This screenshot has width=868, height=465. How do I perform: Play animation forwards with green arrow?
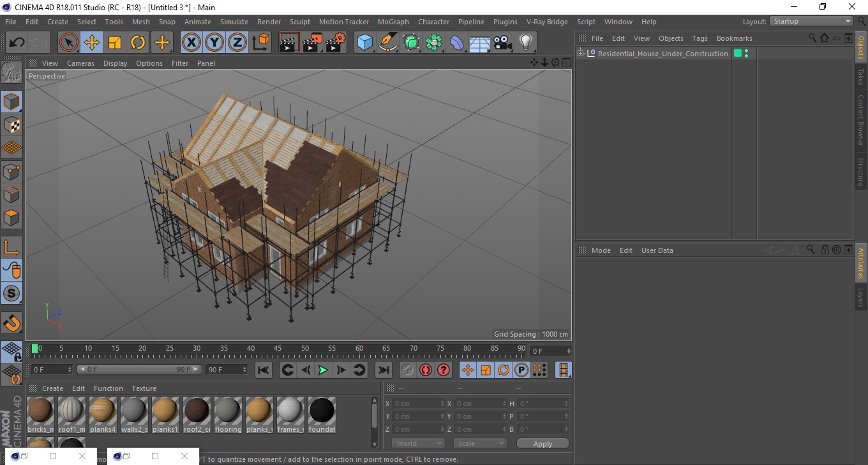click(x=323, y=370)
